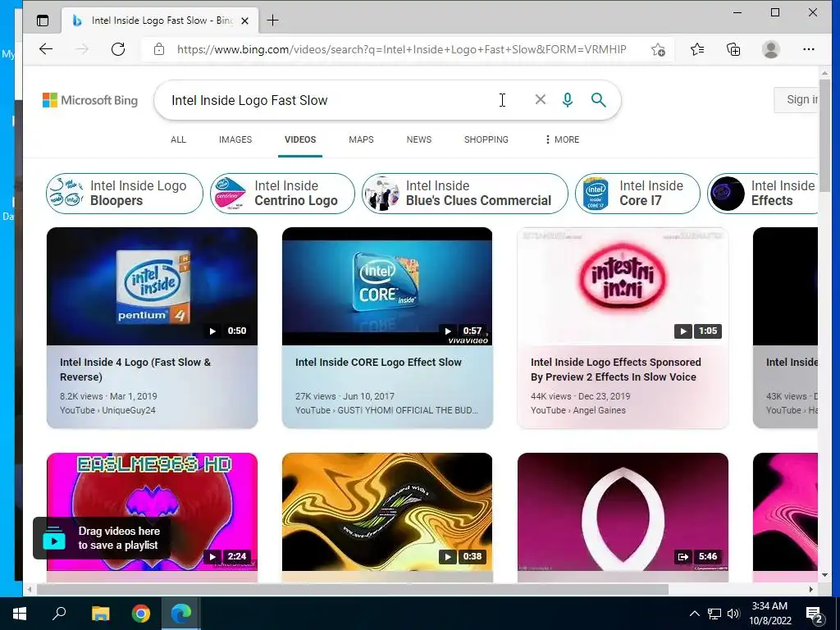
Task: Select the Blue's Clues Commercial suggestion
Action: [464, 194]
